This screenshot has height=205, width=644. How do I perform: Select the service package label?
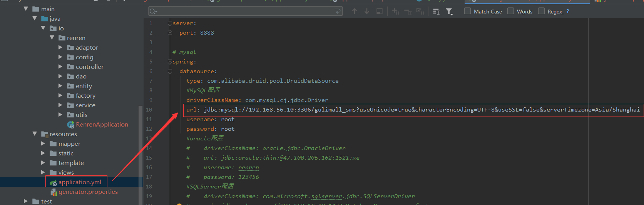tap(85, 105)
